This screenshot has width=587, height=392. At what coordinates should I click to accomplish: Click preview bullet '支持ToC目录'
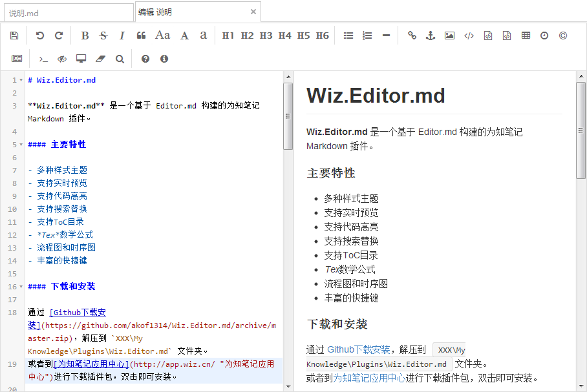pyautogui.click(x=351, y=256)
